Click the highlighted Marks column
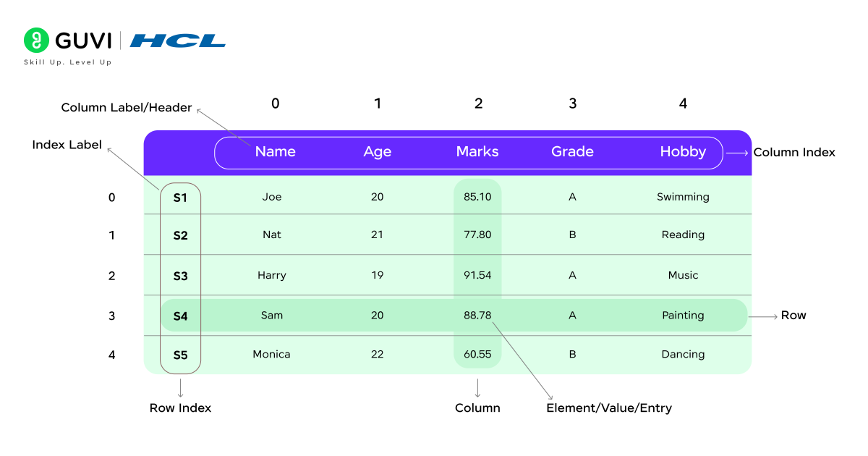The height and width of the screenshot is (456, 868). coord(477,275)
